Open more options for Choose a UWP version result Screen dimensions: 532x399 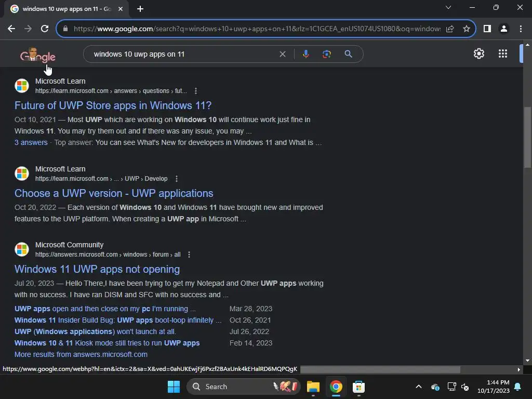click(177, 179)
